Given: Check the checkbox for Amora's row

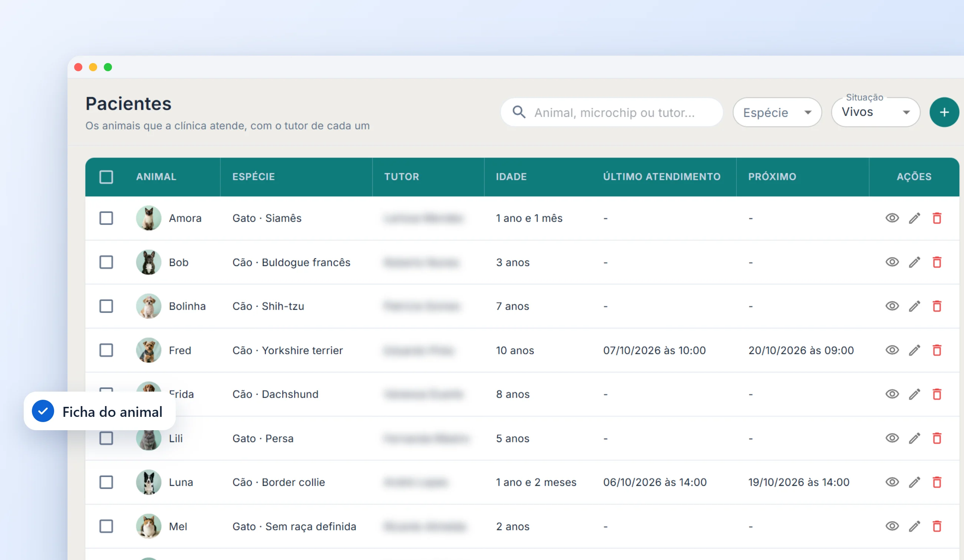Looking at the screenshot, I should click(106, 218).
